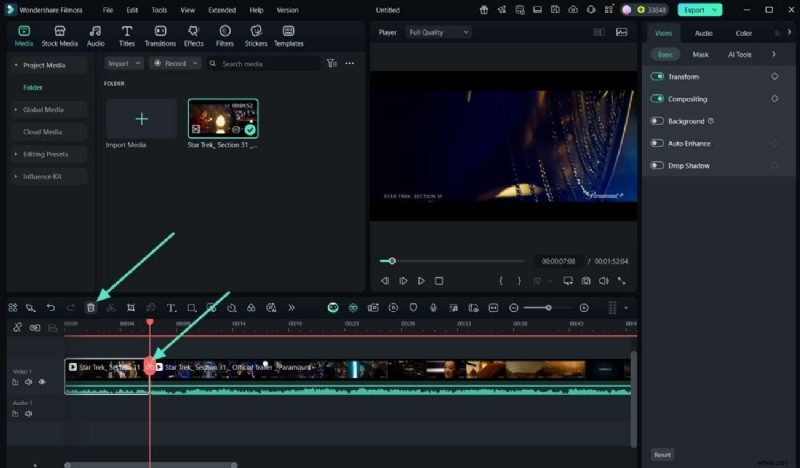The image size is (800, 468).
Task: Click the Delete trash icon in timeline toolbar
Action: point(91,308)
